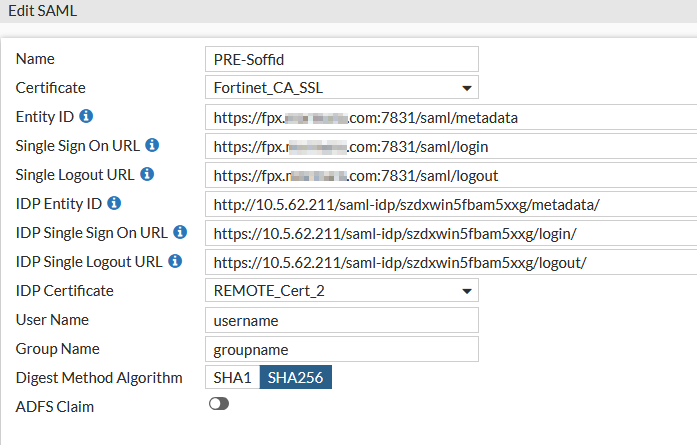Image resolution: width=697 pixels, height=445 pixels.
Task: Open the IDP Certificate dropdown
Action: click(x=341, y=291)
